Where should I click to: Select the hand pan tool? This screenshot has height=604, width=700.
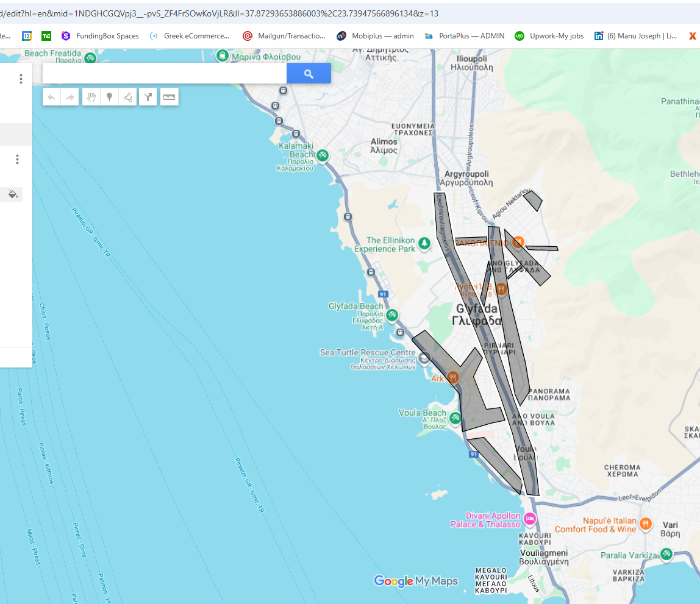click(x=91, y=97)
